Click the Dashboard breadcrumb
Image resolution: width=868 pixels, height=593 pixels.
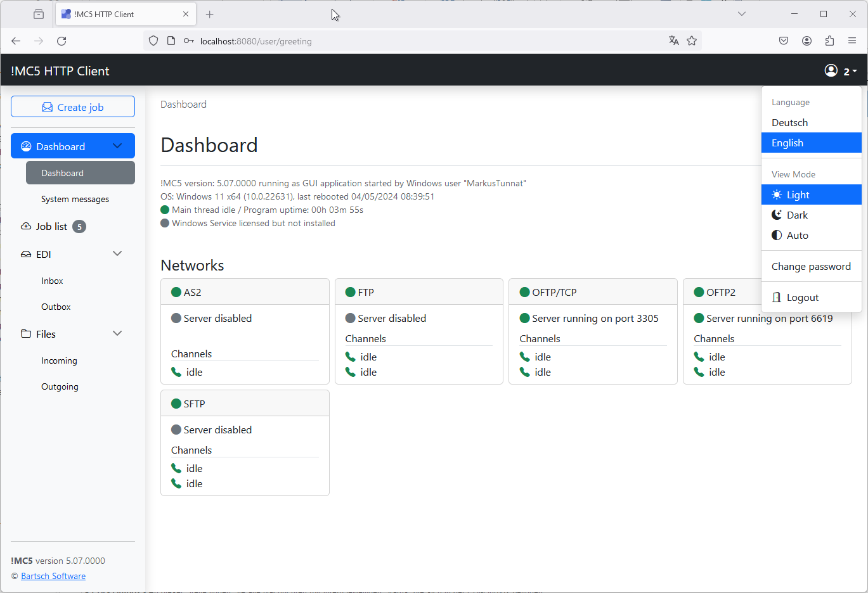[183, 104]
